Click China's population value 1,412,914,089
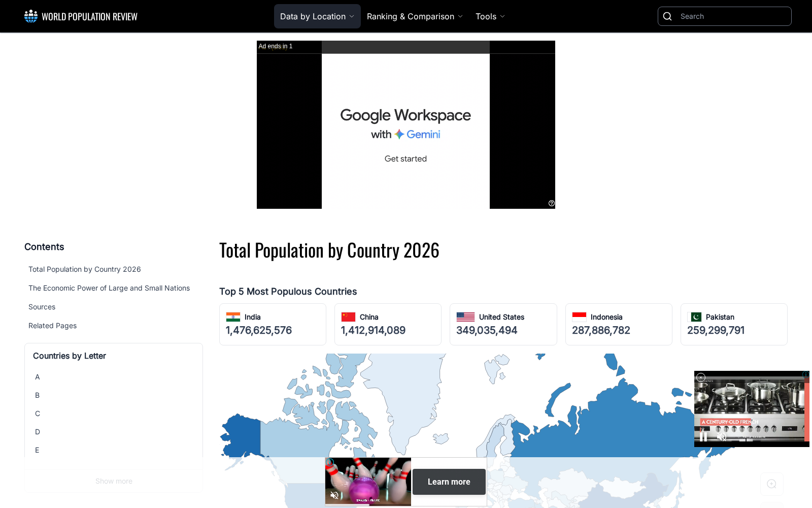Screen dimensions: 812x508 pyautogui.click(x=373, y=330)
